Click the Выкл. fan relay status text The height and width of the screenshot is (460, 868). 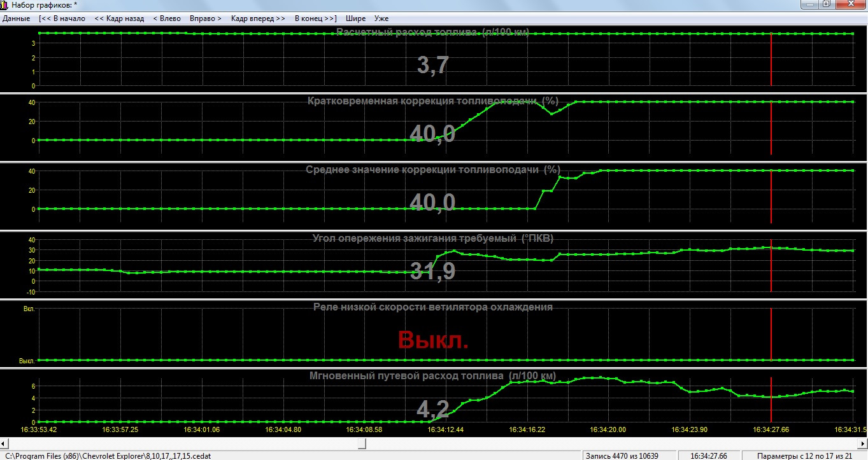433,340
